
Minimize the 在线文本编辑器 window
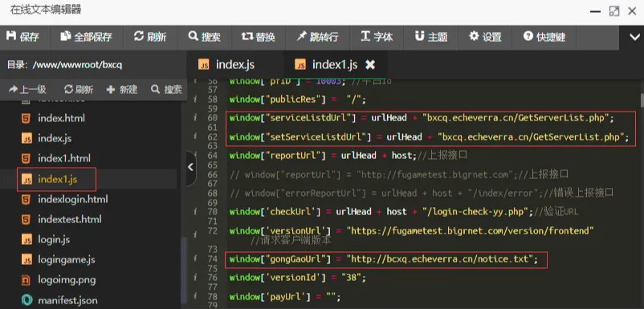coord(596,11)
